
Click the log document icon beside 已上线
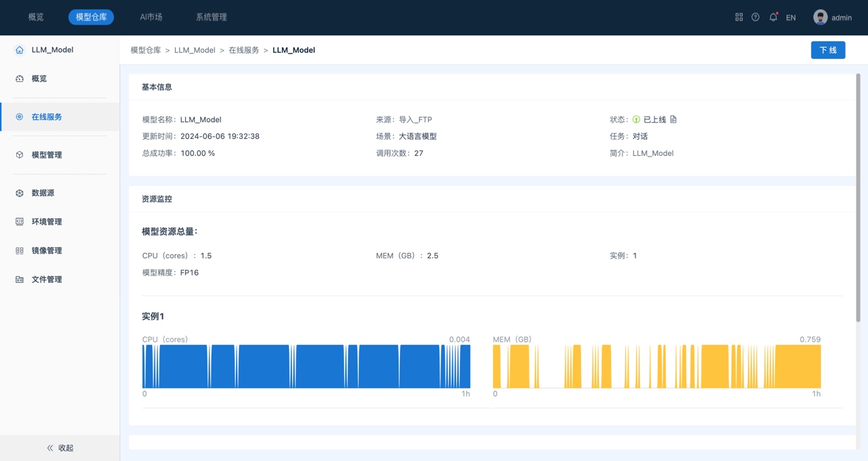pyautogui.click(x=673, y=119)
